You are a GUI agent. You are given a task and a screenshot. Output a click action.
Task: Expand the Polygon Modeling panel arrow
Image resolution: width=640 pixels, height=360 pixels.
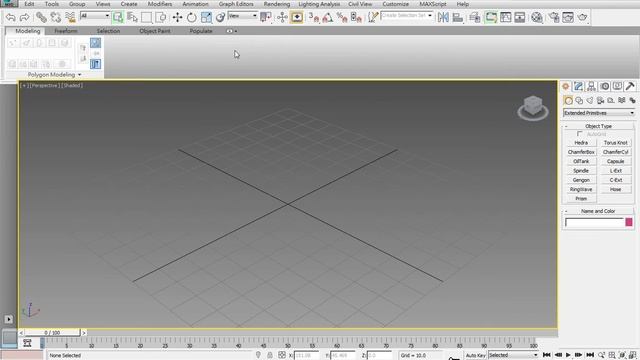pyautogui.click(x=80, y=75)
